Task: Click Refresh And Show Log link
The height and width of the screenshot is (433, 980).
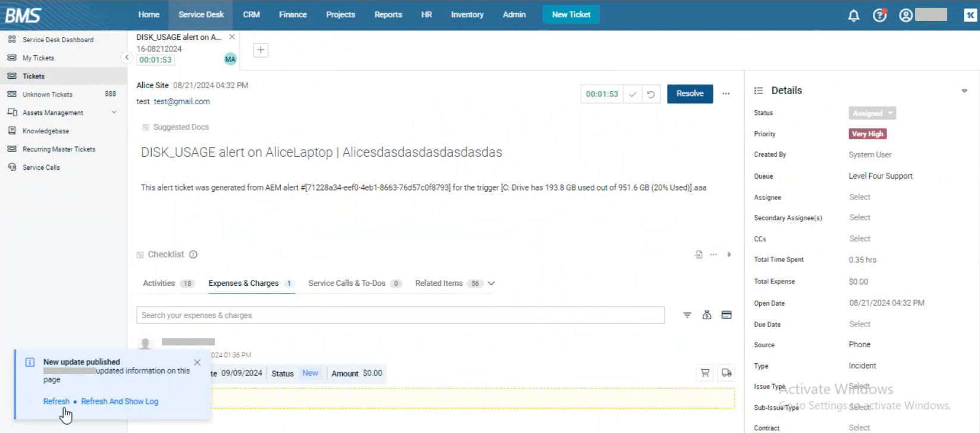Action: pyautogui.click(x=120, y=401)
